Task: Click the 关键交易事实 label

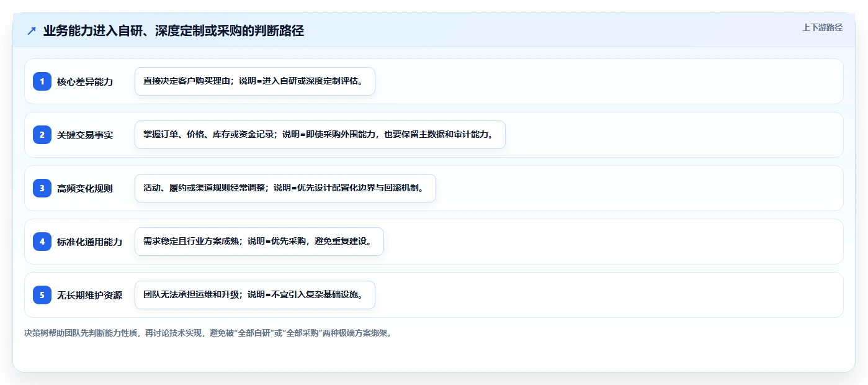Action: (x=85, y=135)
